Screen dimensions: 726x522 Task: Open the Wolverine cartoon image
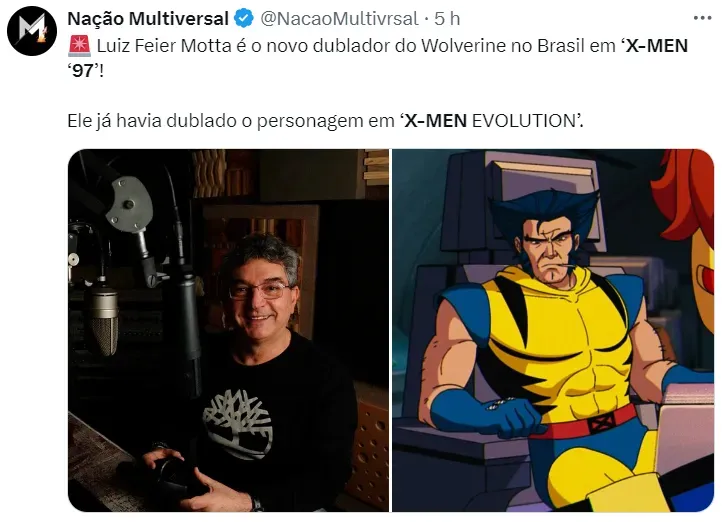click(553, 330)
